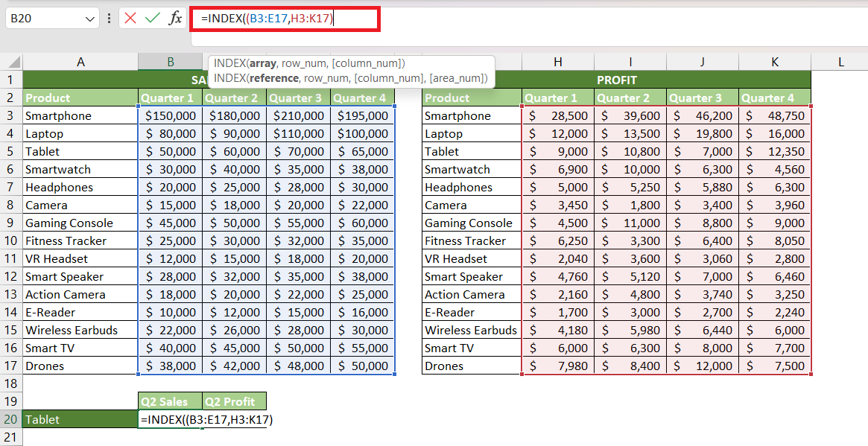Screen dimensions: 868x446
Task: Click the Q2 Sales header cell
Action: click(x=171, y=401)
